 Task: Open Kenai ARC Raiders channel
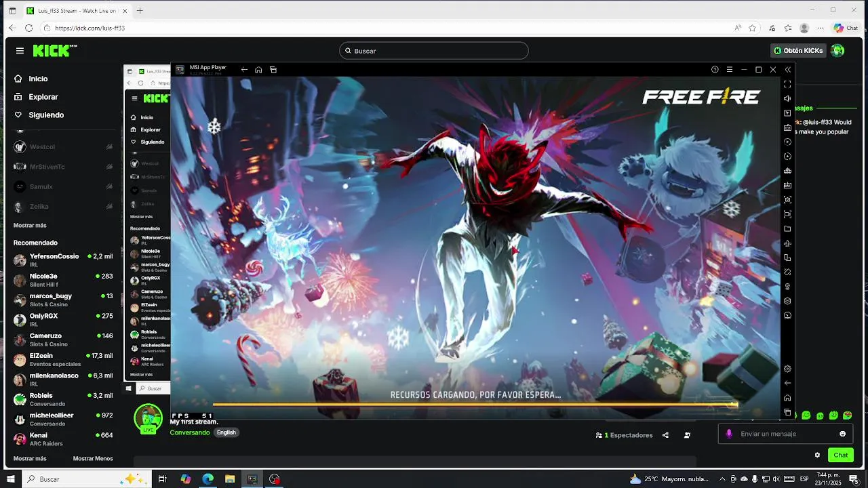click(x=63, y=439)
